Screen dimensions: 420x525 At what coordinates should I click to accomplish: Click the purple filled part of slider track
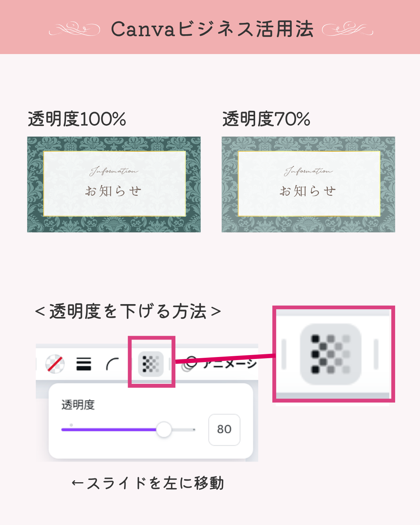[x=109, y=430]
